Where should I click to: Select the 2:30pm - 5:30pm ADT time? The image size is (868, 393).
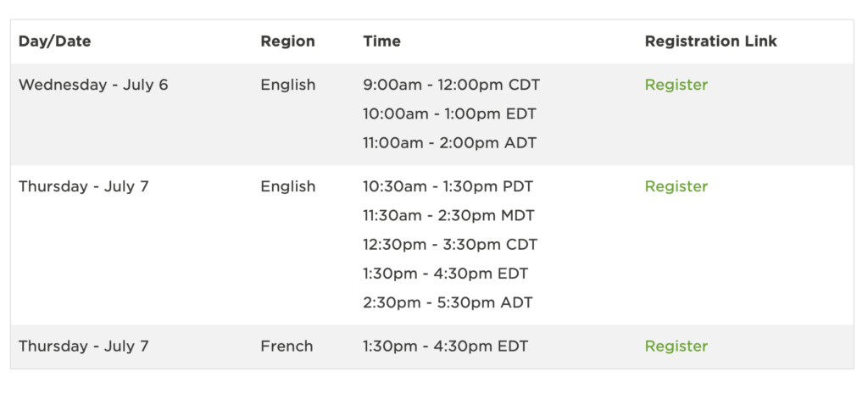point(448,302)
